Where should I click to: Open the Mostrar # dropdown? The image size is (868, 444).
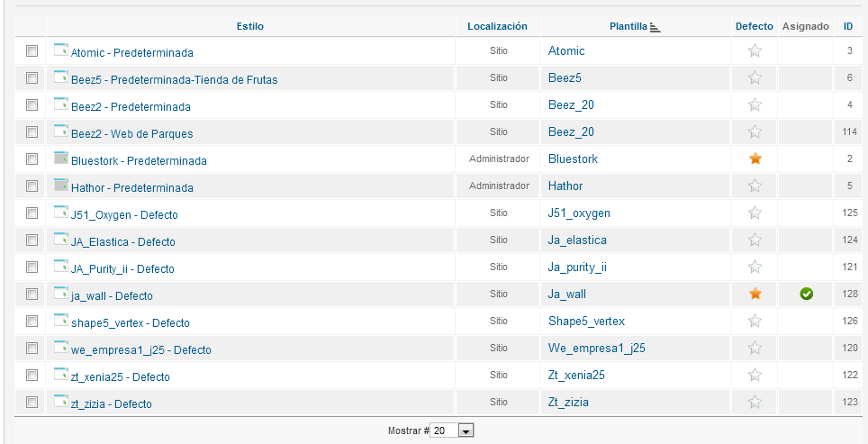coord(452,430)
